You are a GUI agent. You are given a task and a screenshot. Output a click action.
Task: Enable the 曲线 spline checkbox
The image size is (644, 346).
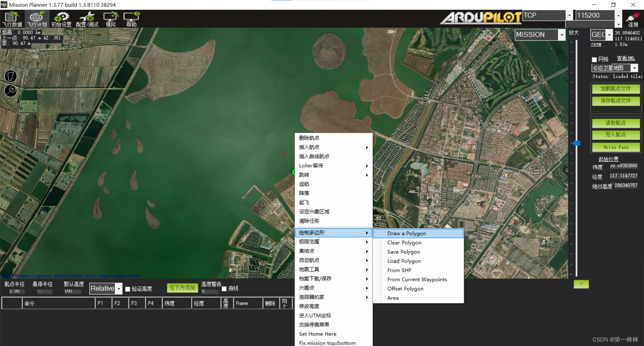coord(224,289)
